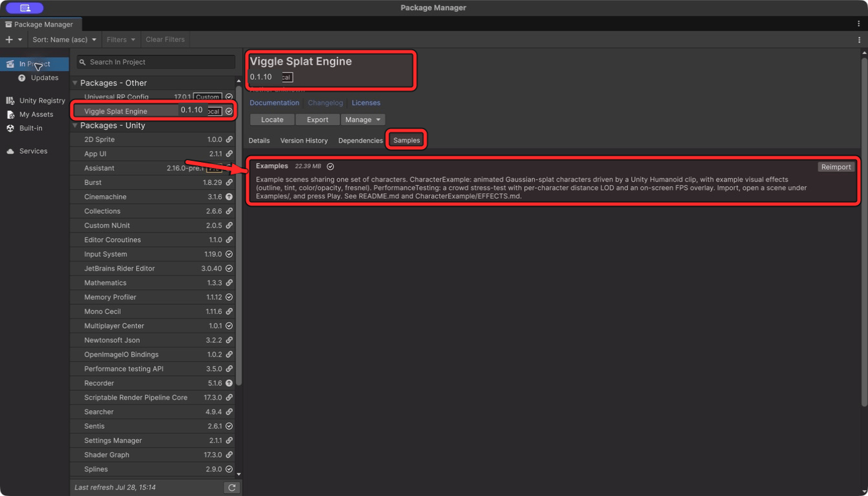Click the Recorder update available icon

click(x=229, y=383)
